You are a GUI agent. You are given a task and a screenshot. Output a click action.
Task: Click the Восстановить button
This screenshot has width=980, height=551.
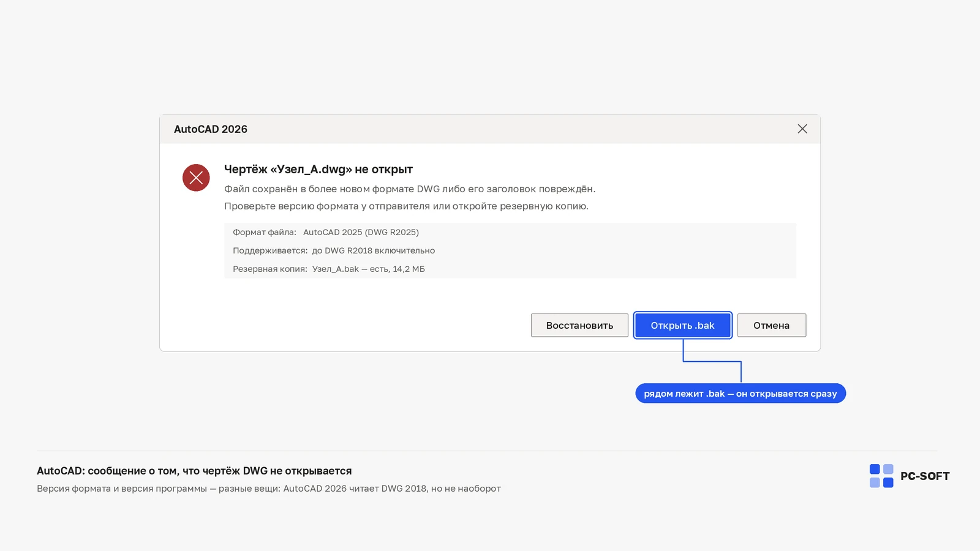point(579,325)
